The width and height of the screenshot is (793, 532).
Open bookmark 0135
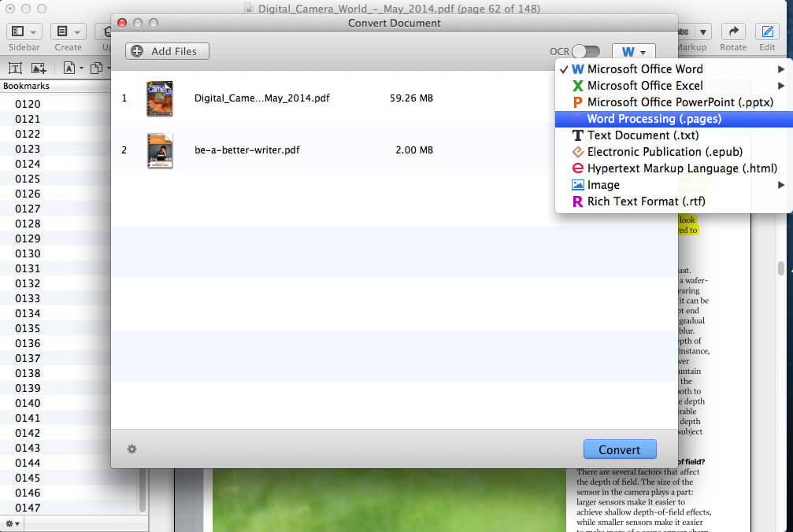pos(28,328)
